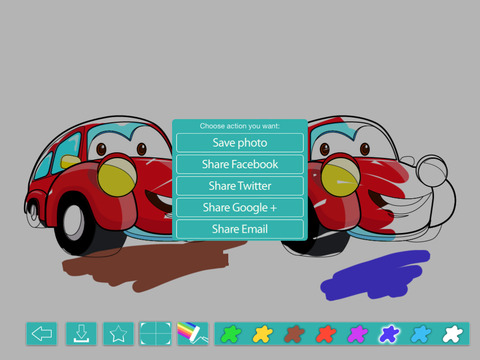
Task: Choose Share Google + option
Action: pyautogui.click(x=240, y=207)
